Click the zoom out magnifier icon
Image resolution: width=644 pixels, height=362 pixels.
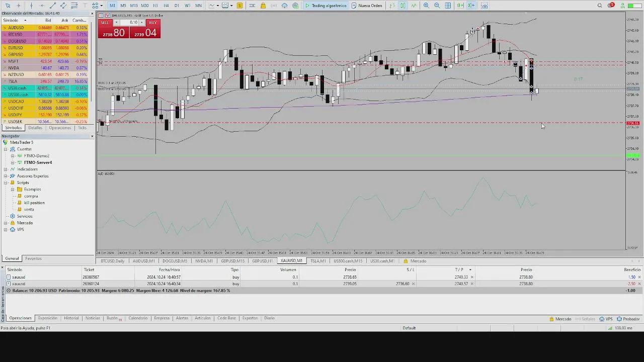coord(437,6)
